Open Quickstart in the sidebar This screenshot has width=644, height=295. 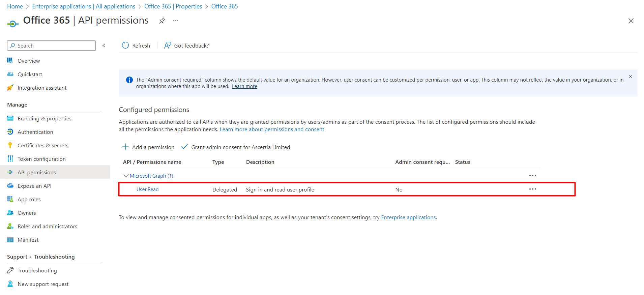(30, 75)
